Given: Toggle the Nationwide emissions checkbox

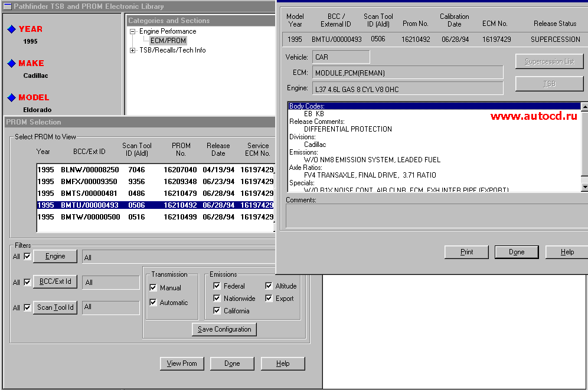Looking at the screenshot, I should (x=217, y=298).
